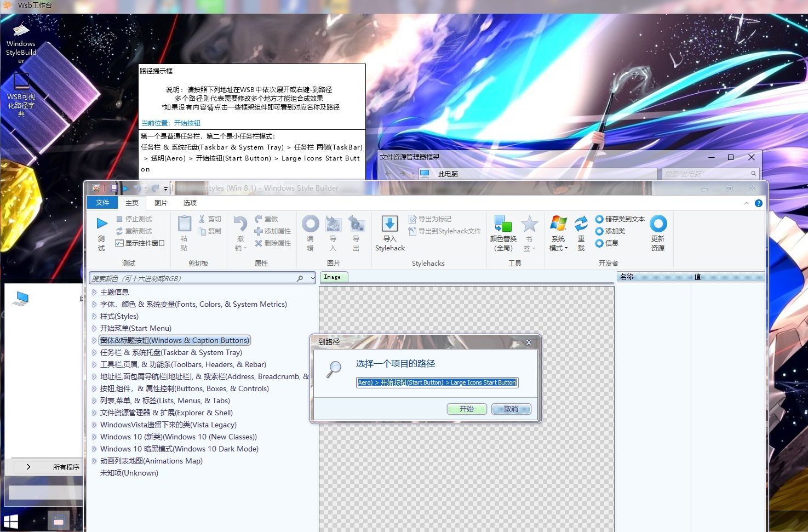
Task: Click the 导入 Stylehack import icon
Action: coord(389,224)
